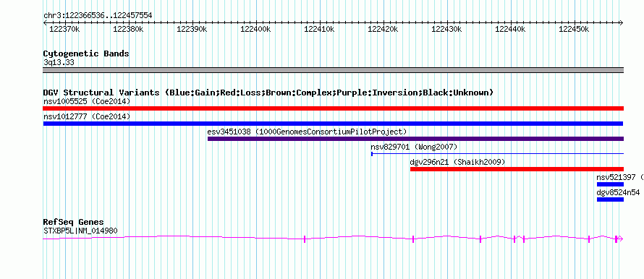This screenshot has height=279, width=644.
Task: Click the magenta STXBP5L gene track line
Action: pyautogui.click(x=333, y=238)
